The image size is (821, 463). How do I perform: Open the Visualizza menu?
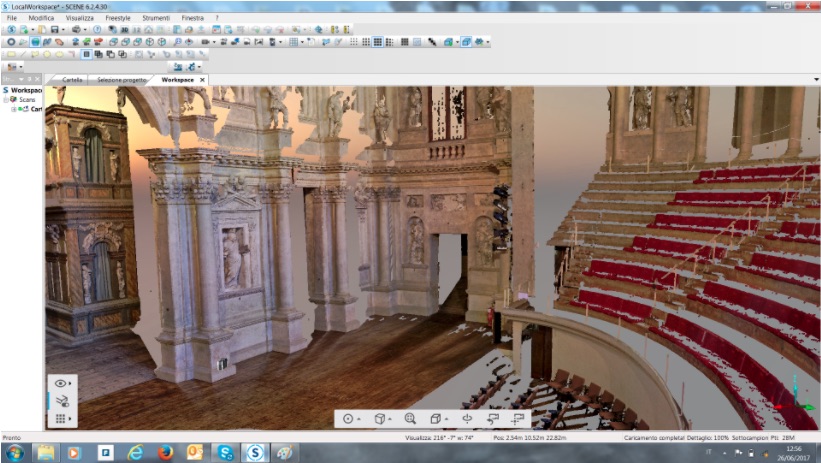coord(79,18)
